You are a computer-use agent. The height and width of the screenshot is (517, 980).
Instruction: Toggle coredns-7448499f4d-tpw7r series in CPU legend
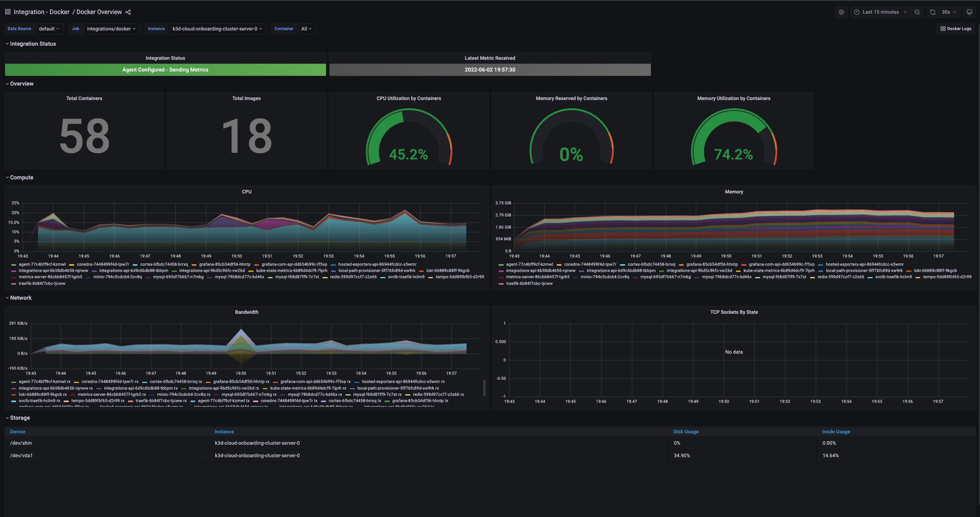[103, 265]
